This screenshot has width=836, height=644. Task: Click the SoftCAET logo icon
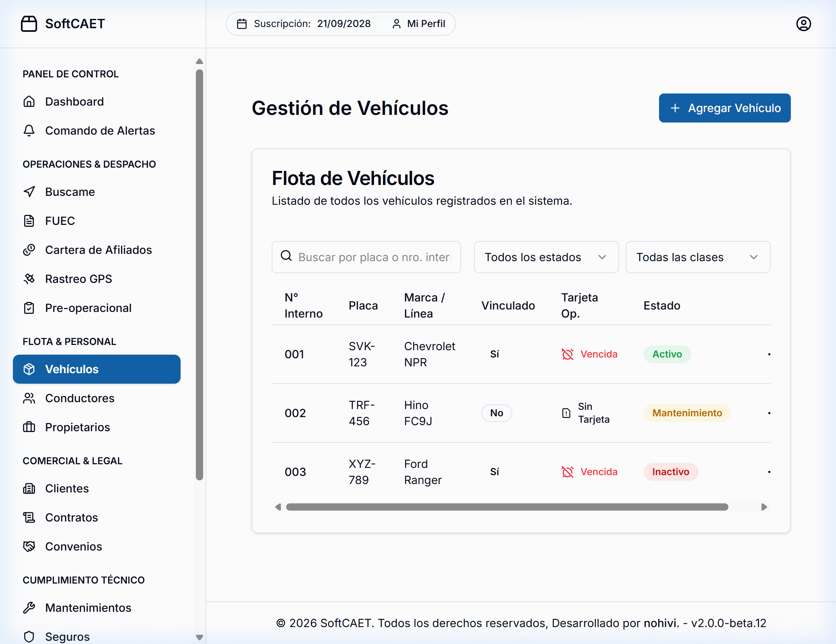point(29,24)
